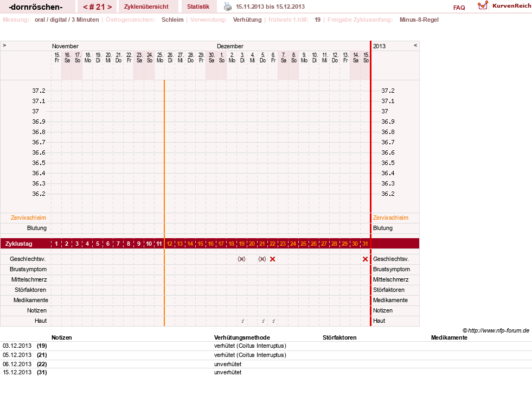Click the bracketed (x) on cycle day 21
The width and height of the screenshot is (532, 402).
point(262,259)
